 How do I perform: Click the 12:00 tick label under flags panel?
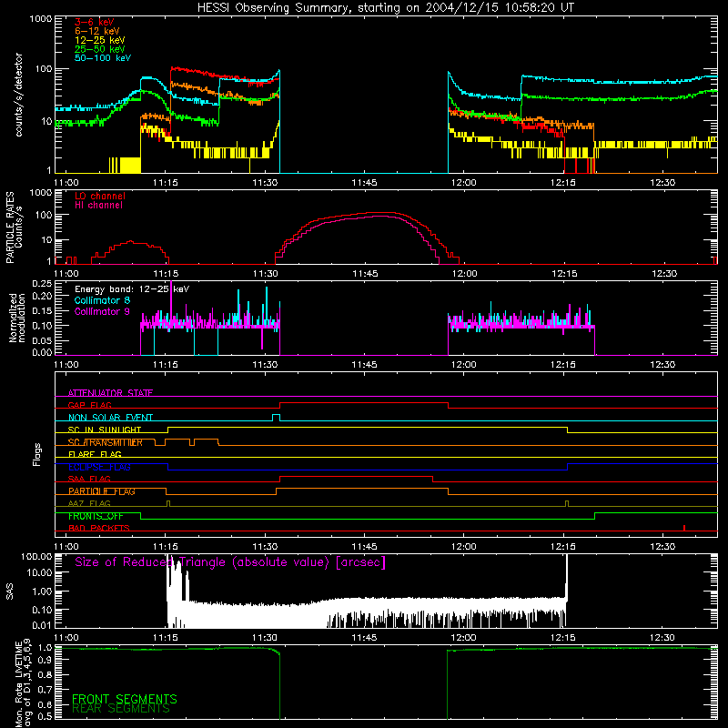pyautogui.click(x=463, y=547)
